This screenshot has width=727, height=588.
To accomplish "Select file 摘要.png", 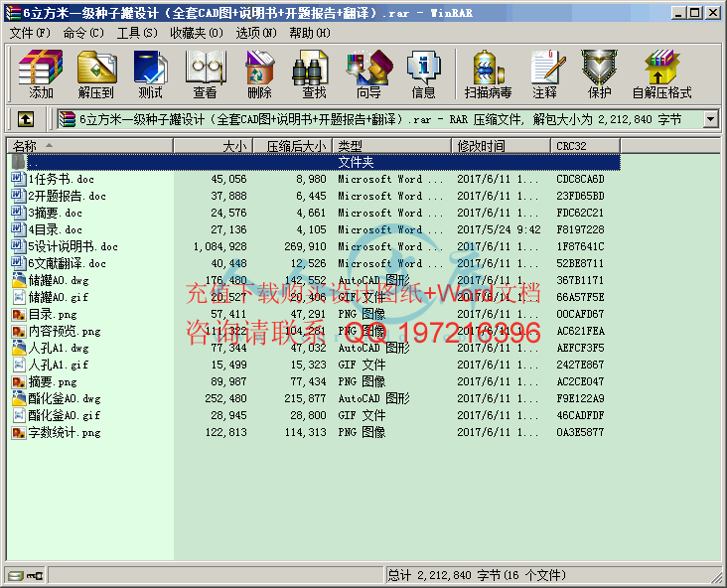I will (x=53, y=381).
